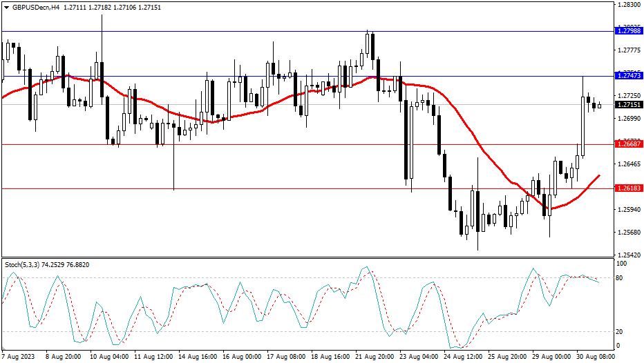
Task: Click the 1.28300 price axis label
Action: [628, 4]
